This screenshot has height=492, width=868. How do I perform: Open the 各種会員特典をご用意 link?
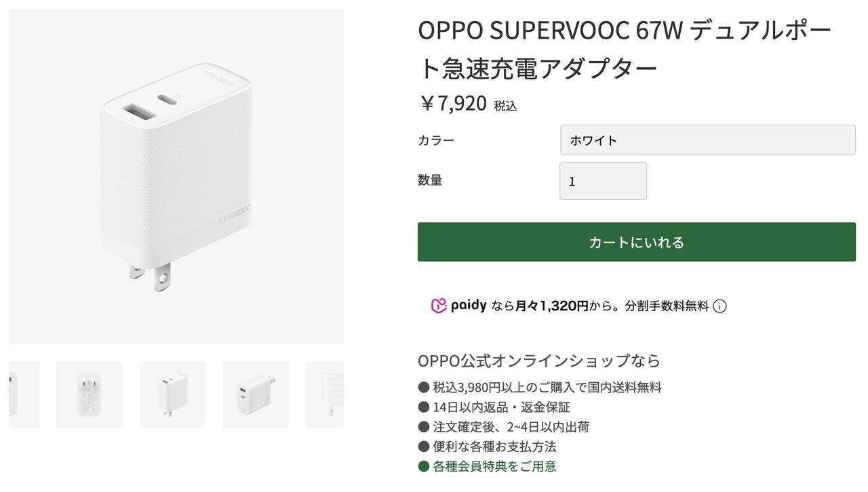[x=494, y=466]
